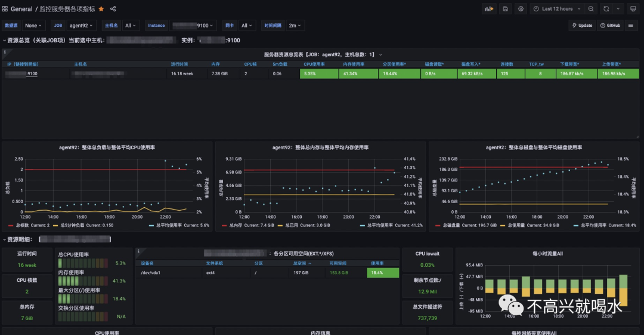Sort table by 运行时间 column
The width and height of the screenshot is (644, 335).
click(x=179, y=64)
